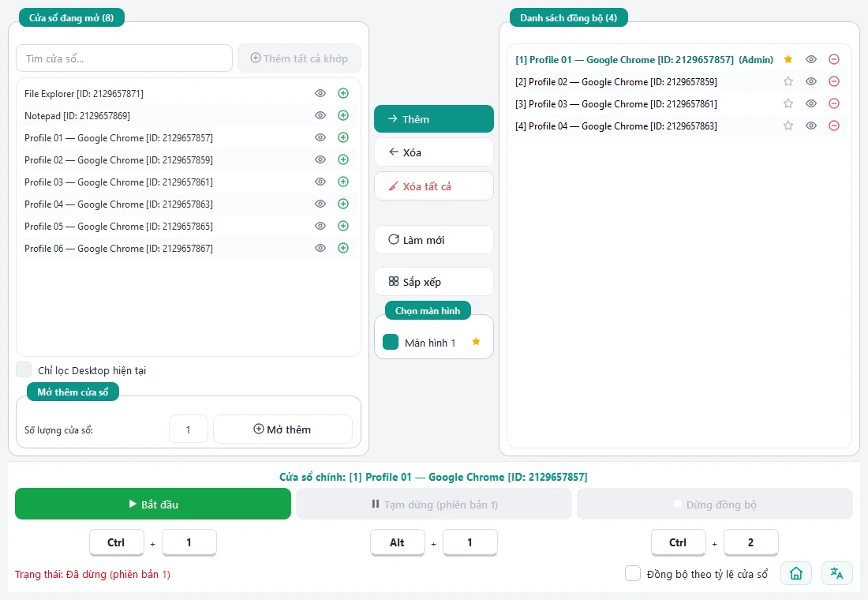The width and height of the screenshot is (868, 600).
Task: Click the Sắp xếp button
Action: 434,282
